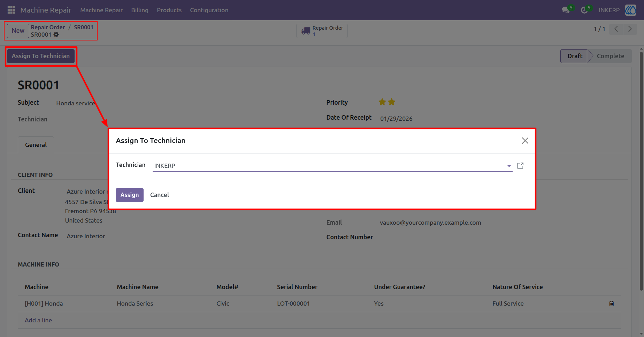The width and height of the screenshot is (644, 337).
Task: Click the Azure Interior contact name value
Action: (x=86, y=236)
